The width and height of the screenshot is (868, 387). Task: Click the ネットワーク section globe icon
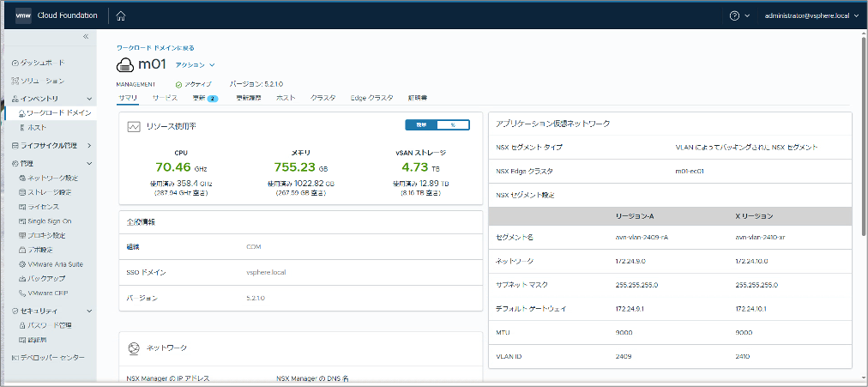tap(134, 348)
